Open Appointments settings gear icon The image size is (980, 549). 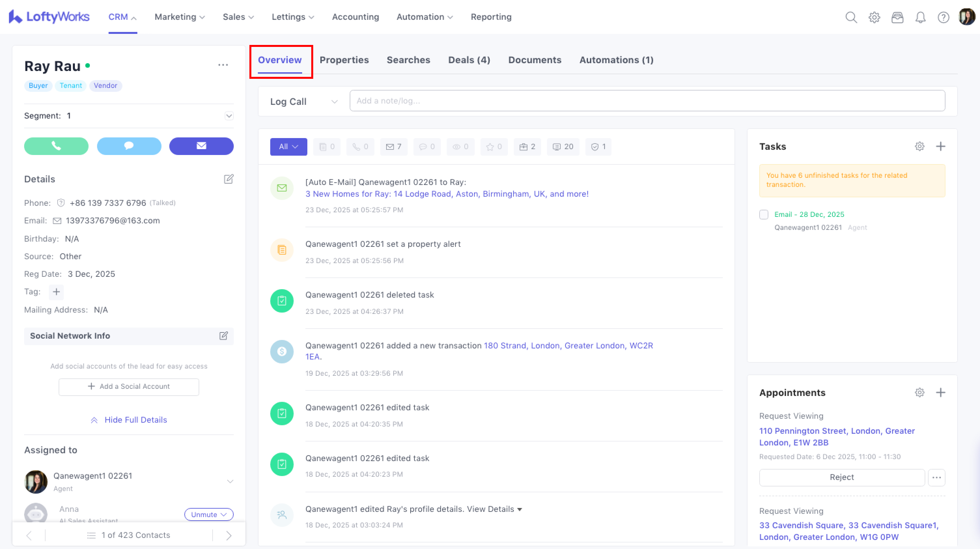point(919,393)
